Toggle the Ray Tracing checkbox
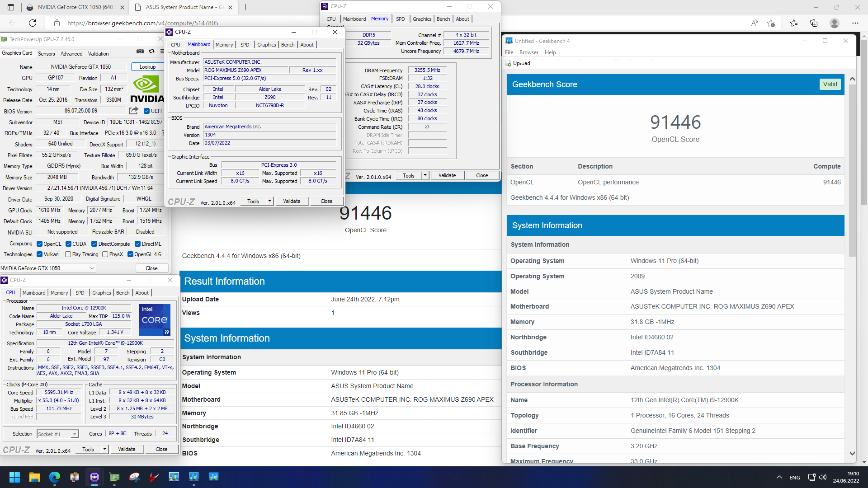The width and height of the screenshot is (868, 488). (68, 254)
